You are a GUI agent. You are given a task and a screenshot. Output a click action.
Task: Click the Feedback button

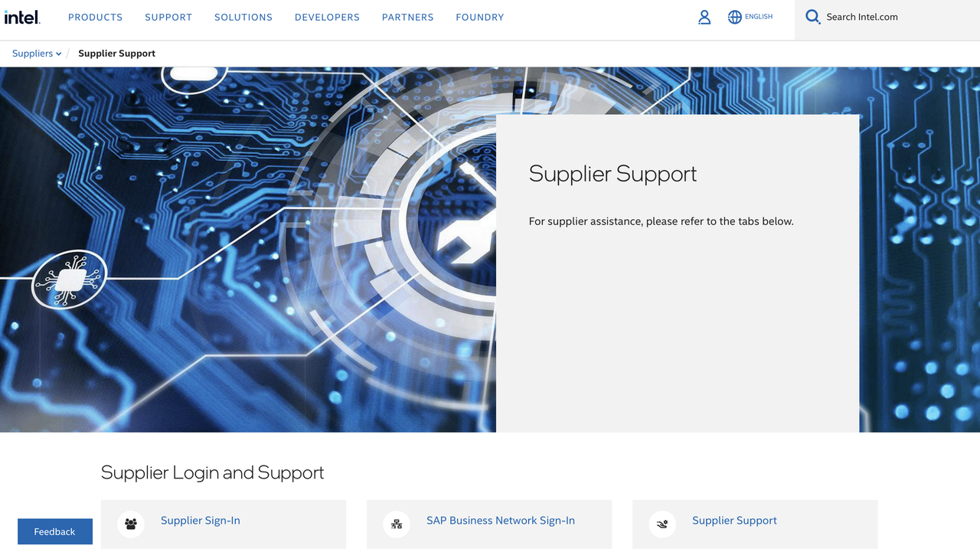click(55, 531)
